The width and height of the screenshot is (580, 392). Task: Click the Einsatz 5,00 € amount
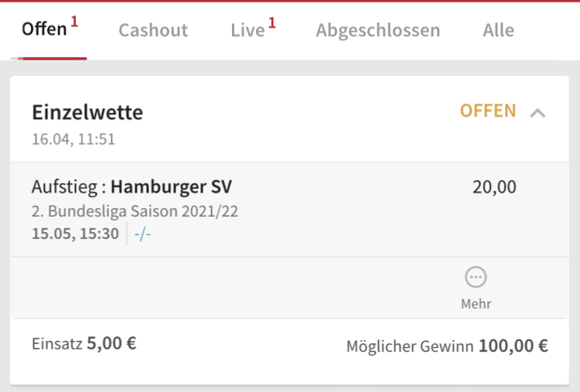point(111,343)
